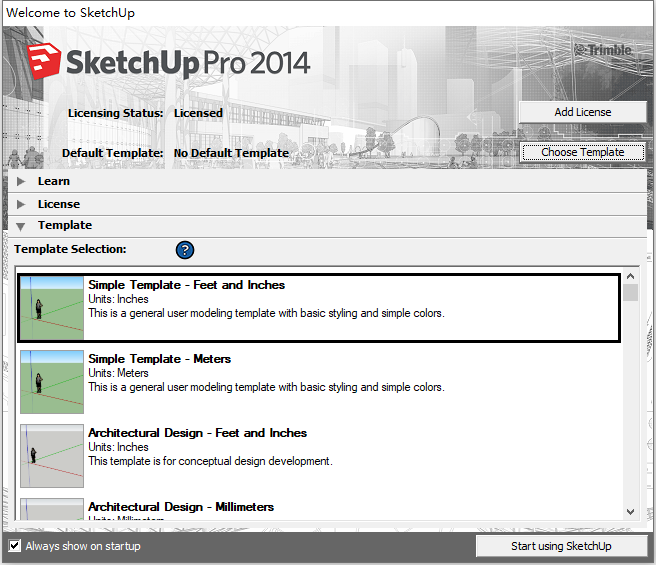Click the 'Licensed' status text
Screen dimensions: 656x565
[x=198, y=113]
